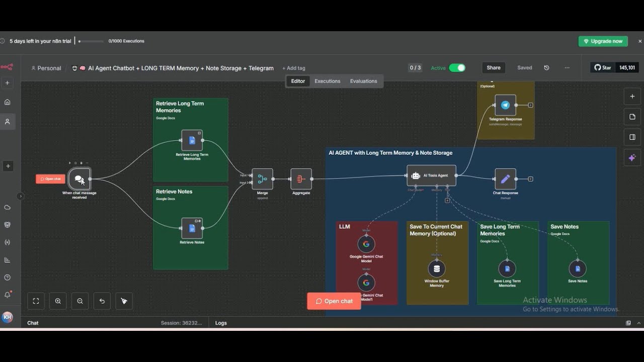
Task: Open the Home icon in the left sidebar
Action: (x=8, y=102)
